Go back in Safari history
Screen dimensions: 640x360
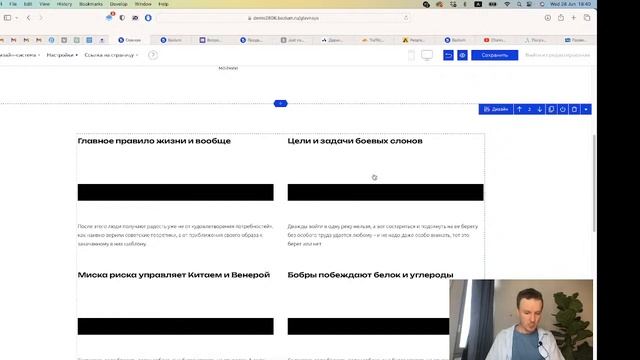tap(29, 18)
